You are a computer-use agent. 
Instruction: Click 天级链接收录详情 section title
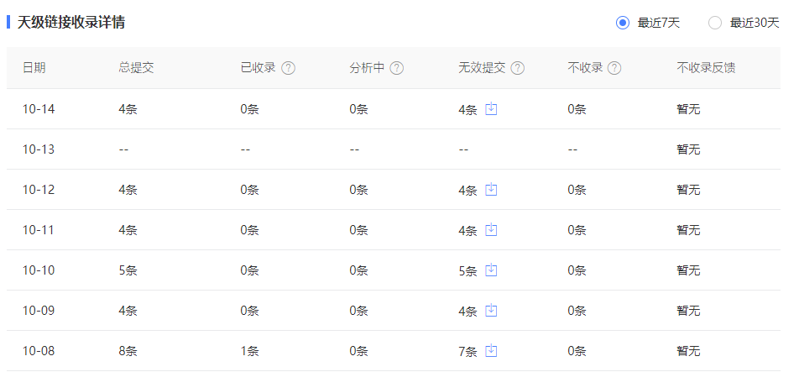pyautogui.click(x=71, y=22)
